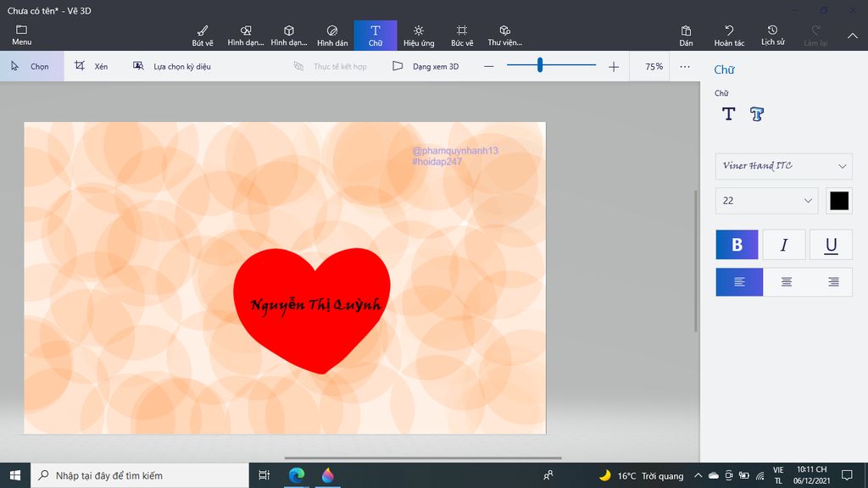Image resolution: width=868 pixels, height=488 pixels.
Task: Set left text alignment
Action: click(739, 282)
